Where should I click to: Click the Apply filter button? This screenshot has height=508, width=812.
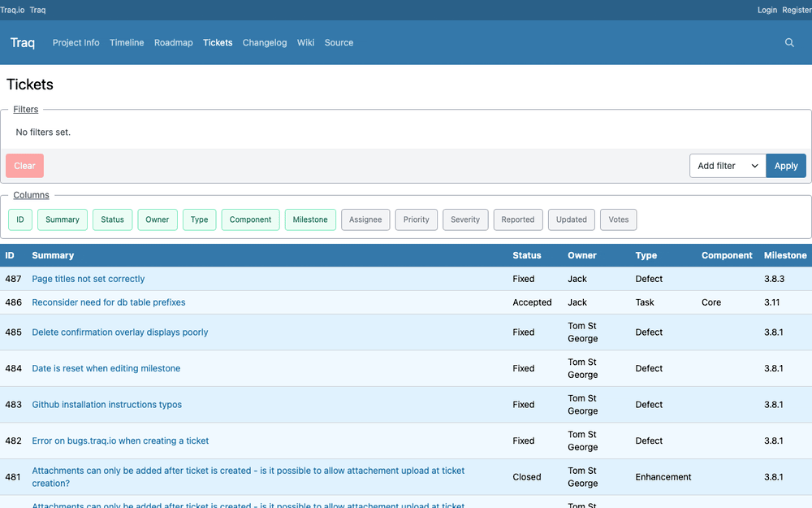(785, 166)
